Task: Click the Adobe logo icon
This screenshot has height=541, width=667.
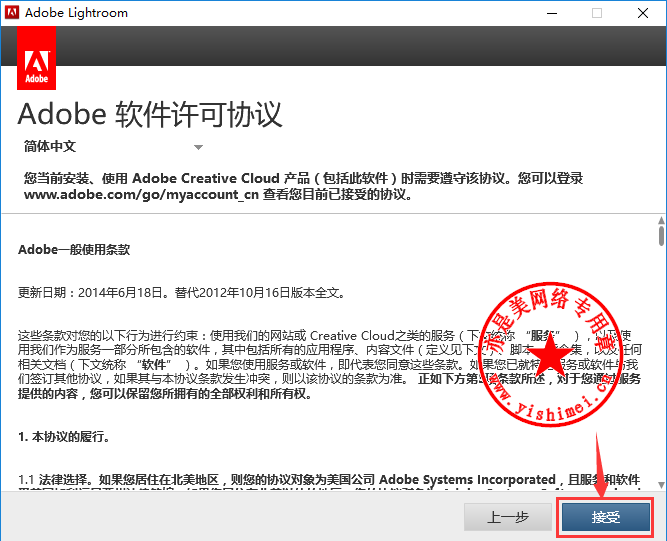Action: 37,58
